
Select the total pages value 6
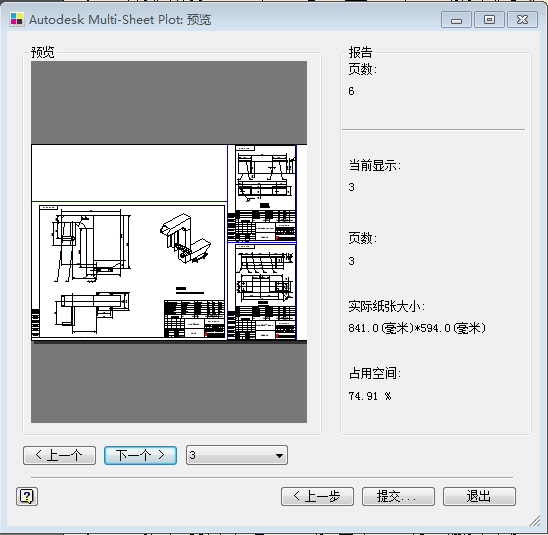point(351,91)
